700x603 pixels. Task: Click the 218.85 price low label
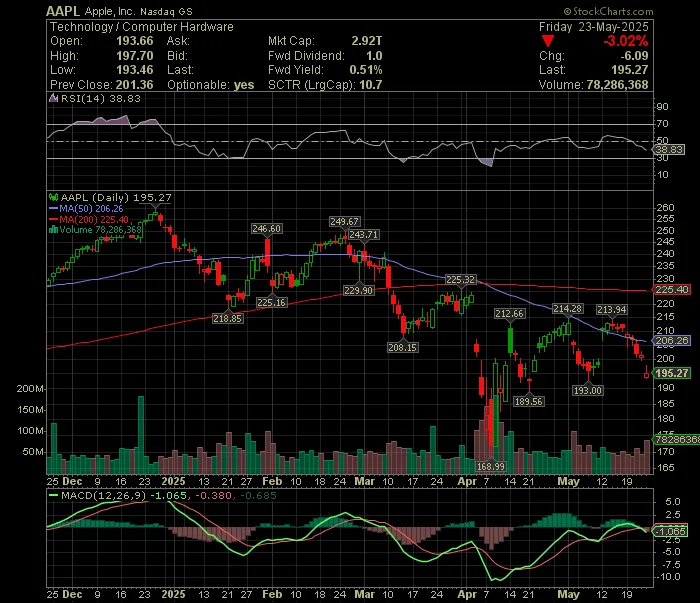coord(228,318)
